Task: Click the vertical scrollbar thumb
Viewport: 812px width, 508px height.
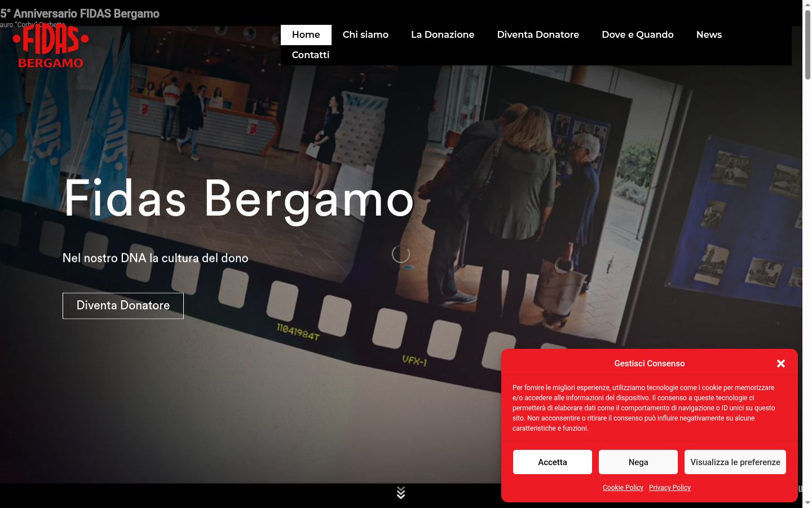Action: pos(807,45)
